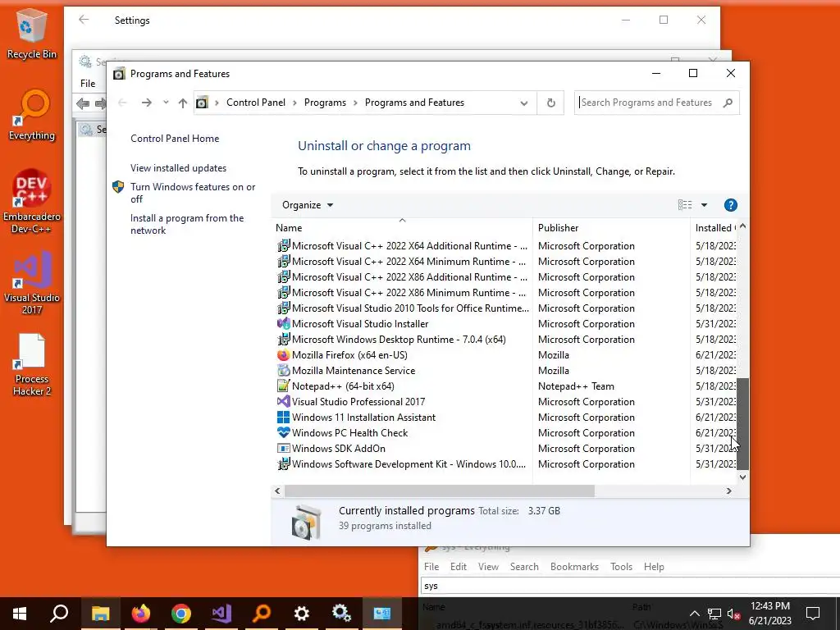Screen dimensions: 840x630
Task: Launch Firefox from the taskbar
Action: (x=141, y=614)
